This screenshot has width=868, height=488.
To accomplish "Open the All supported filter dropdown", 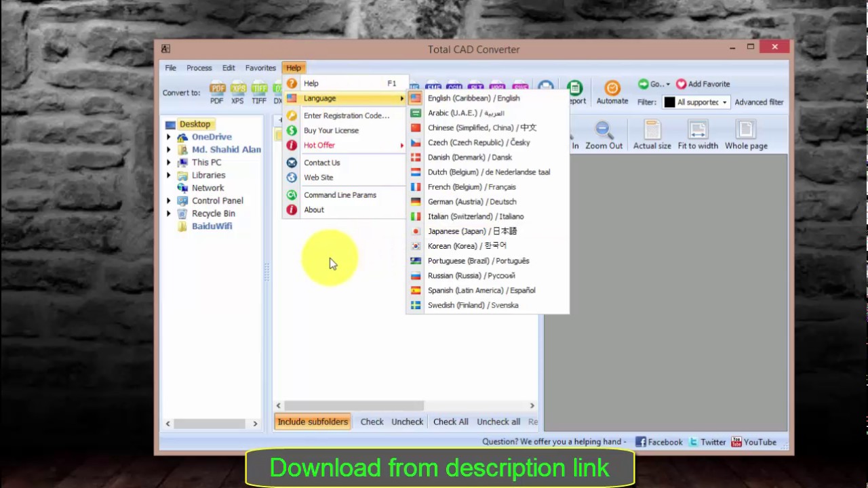I will (696, 102).
